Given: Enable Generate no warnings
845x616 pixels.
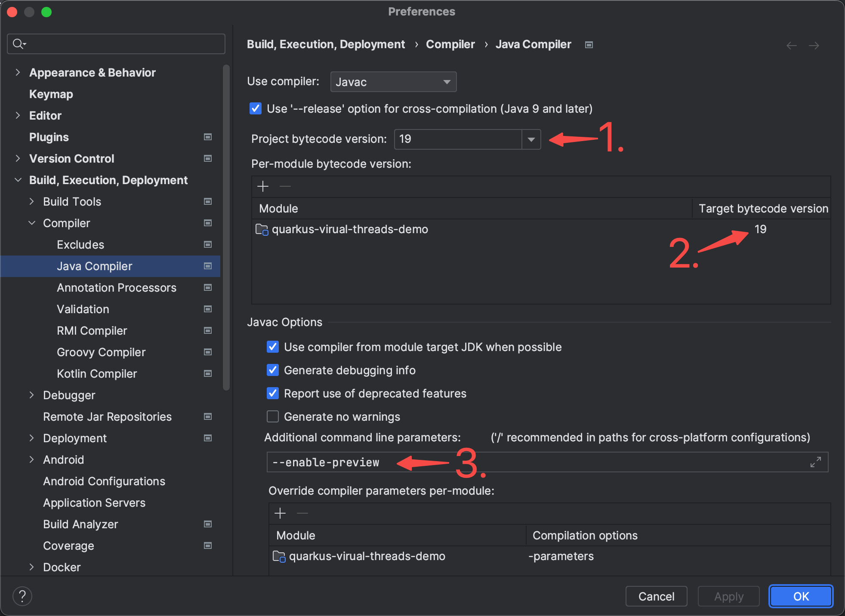Looking at the screenshot, I should coord(273,416).
